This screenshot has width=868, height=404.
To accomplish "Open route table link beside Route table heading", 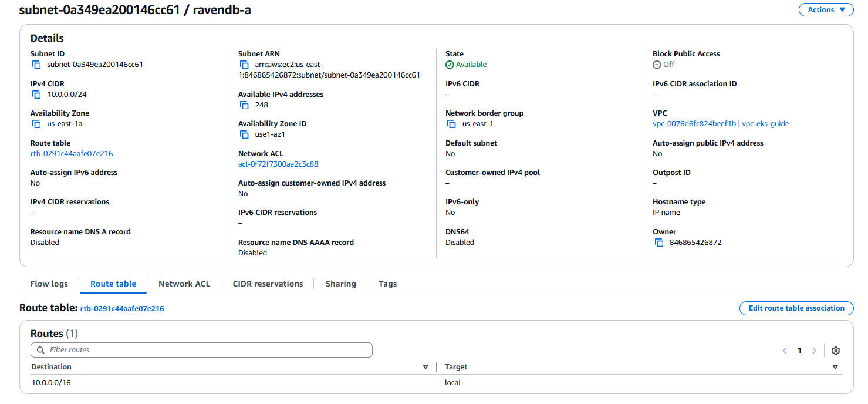I will [x=122, y=308].
